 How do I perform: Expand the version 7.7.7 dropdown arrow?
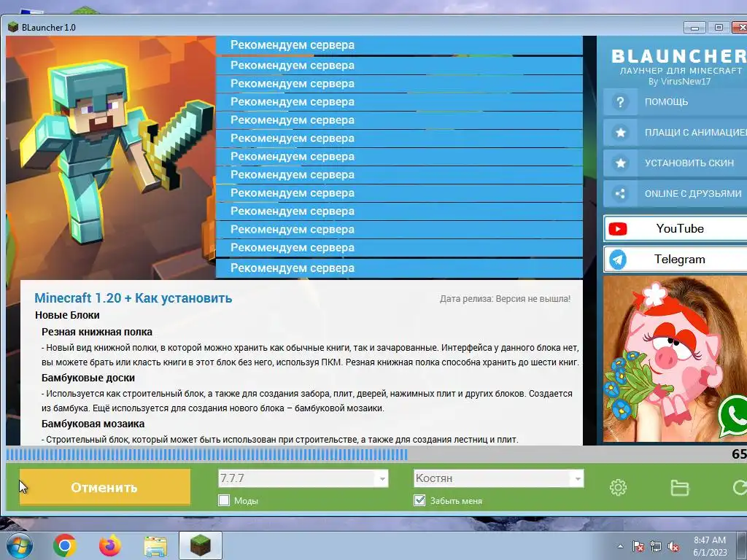[382, 478]
